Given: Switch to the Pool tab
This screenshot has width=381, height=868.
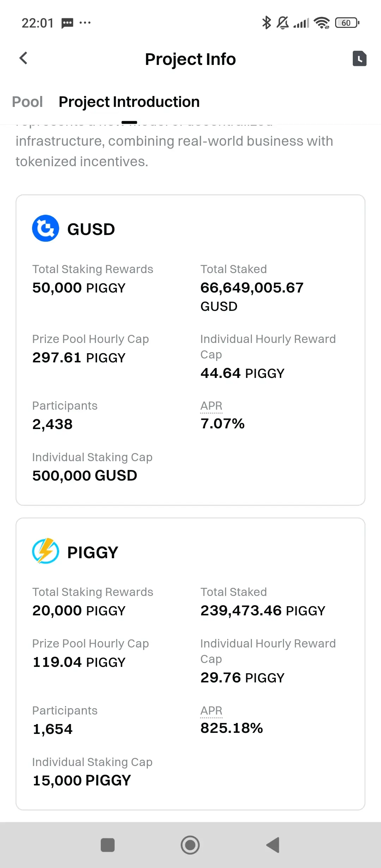Looking at the screenshot, I should (28, 102).
